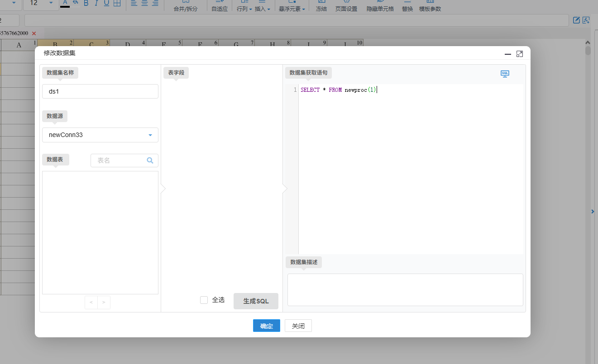Toggle bold formatting in the toolbar

[86, 3]
